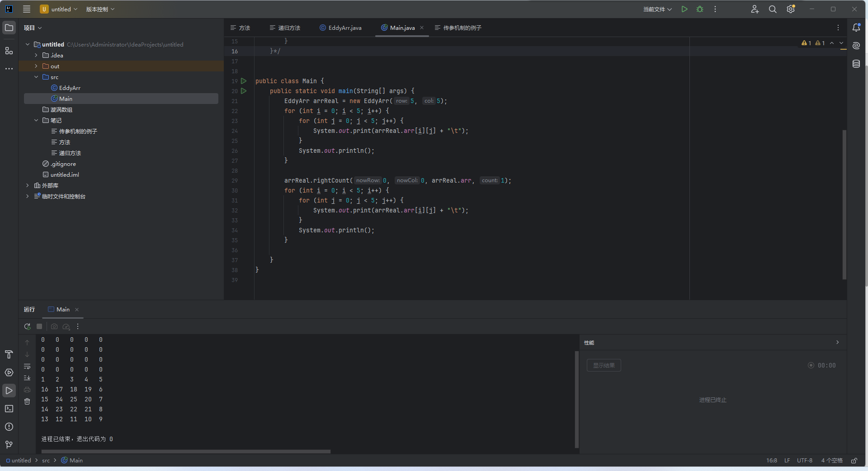This screenshot has height=471, width=868.
Task: Select 漩涡数组 folder in project tree
Action: point(61,109)
